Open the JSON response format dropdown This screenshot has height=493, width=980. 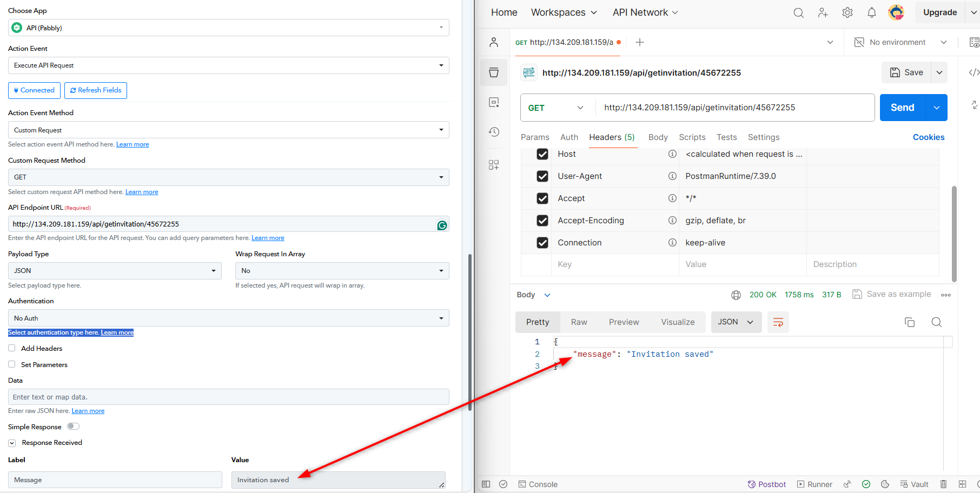point(736,322)
